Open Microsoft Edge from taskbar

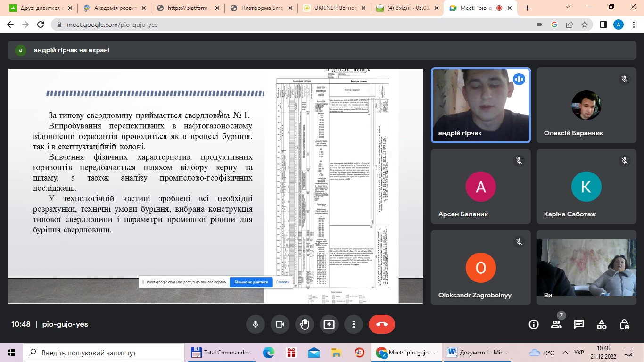click(x=269, y=353)
